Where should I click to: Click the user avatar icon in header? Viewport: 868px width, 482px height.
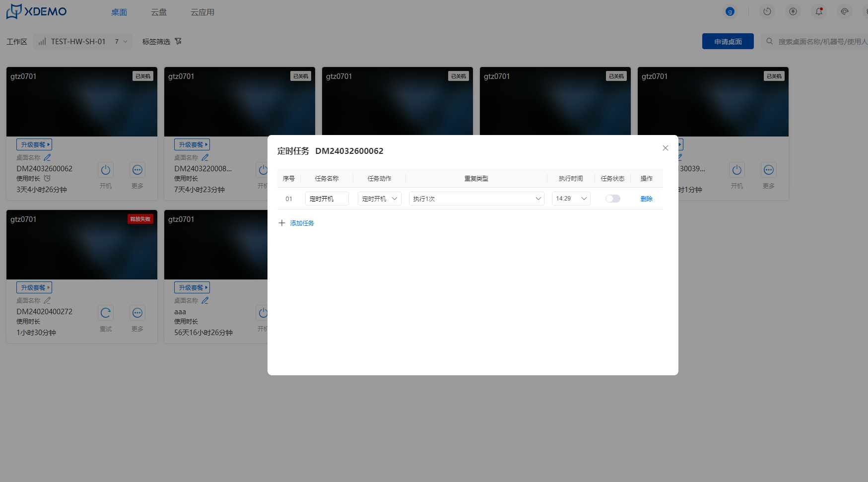point(730,11)
